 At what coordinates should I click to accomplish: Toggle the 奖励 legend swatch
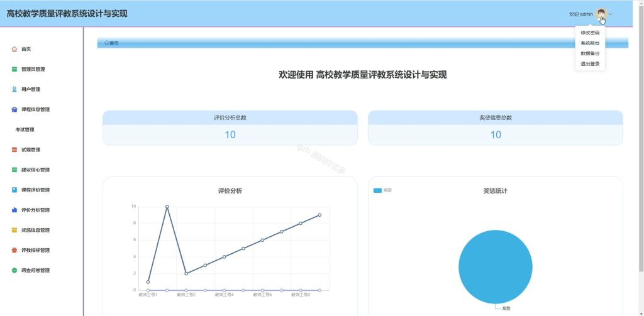[377, 190]
